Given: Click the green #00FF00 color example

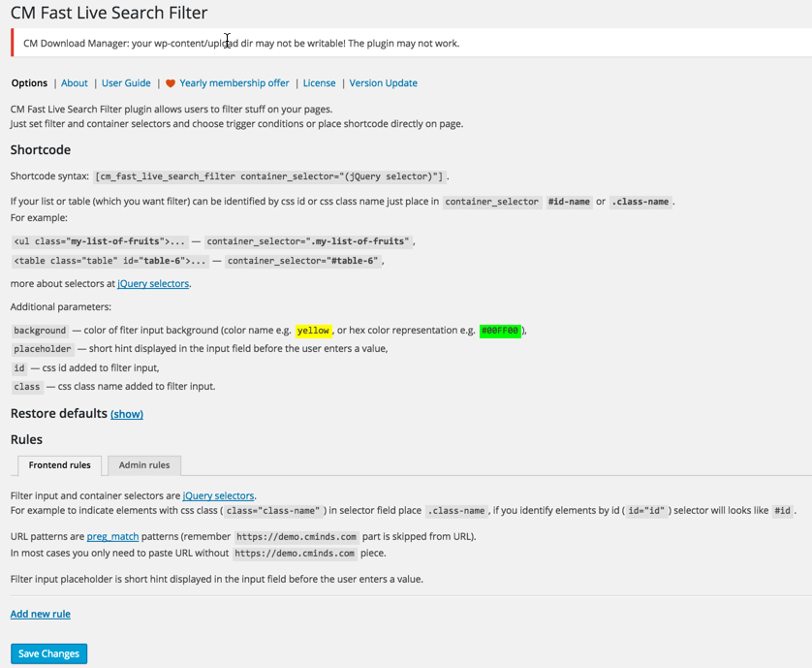Looking at the screenshot, I should [x=500, y=331].
